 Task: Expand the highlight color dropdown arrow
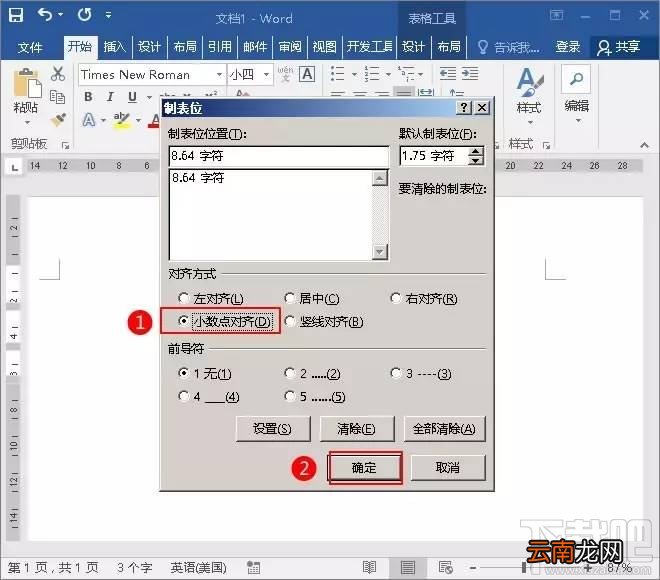[138, 120]
